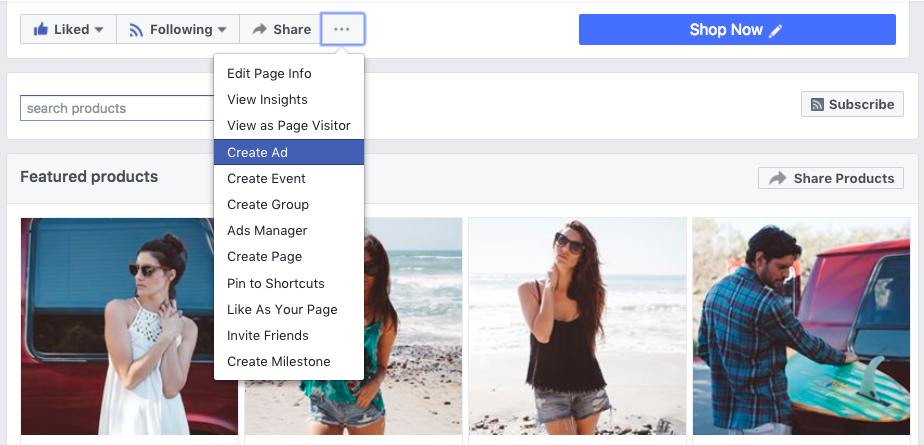Click the Subscribe RSS icon
The image size is (924, 445).
pos(817,104)
